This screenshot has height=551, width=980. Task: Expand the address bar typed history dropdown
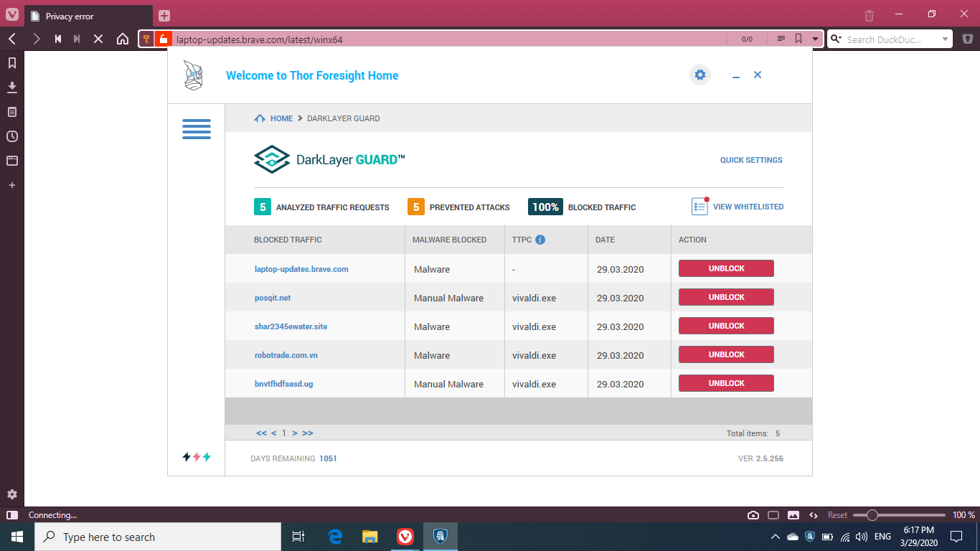coord(815,39)
